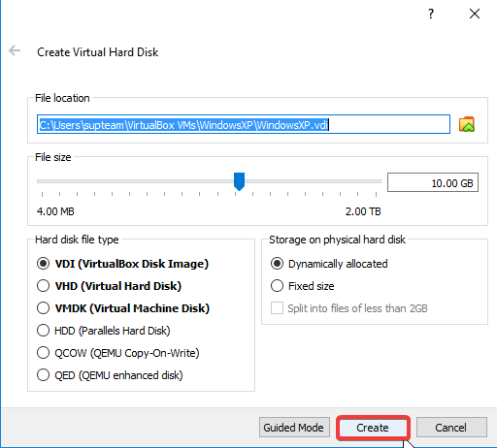This screenshot has height=448, width=497.
Task: Click the file location path field
Action: coord(244,124)
